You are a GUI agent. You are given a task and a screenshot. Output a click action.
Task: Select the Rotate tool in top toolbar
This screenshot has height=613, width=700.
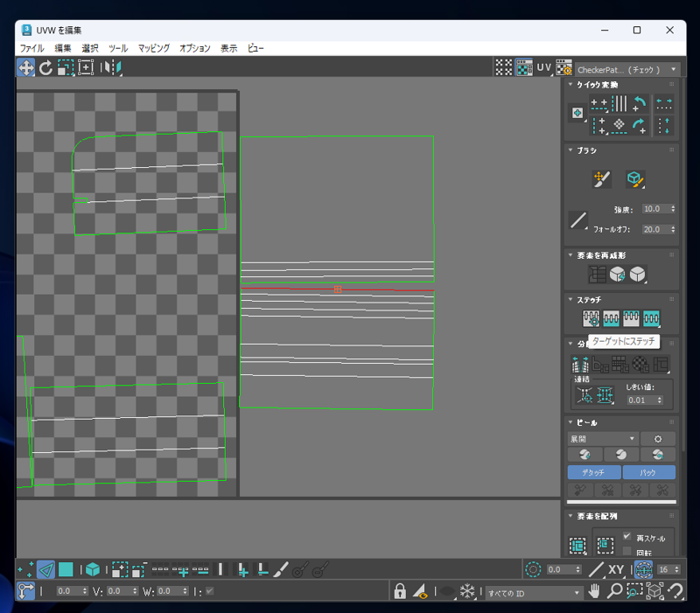click(45, 68)
